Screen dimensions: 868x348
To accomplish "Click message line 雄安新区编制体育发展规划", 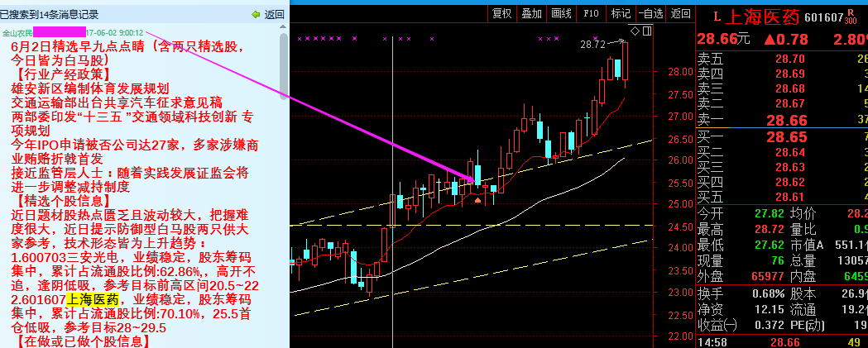I will point(90,88).
